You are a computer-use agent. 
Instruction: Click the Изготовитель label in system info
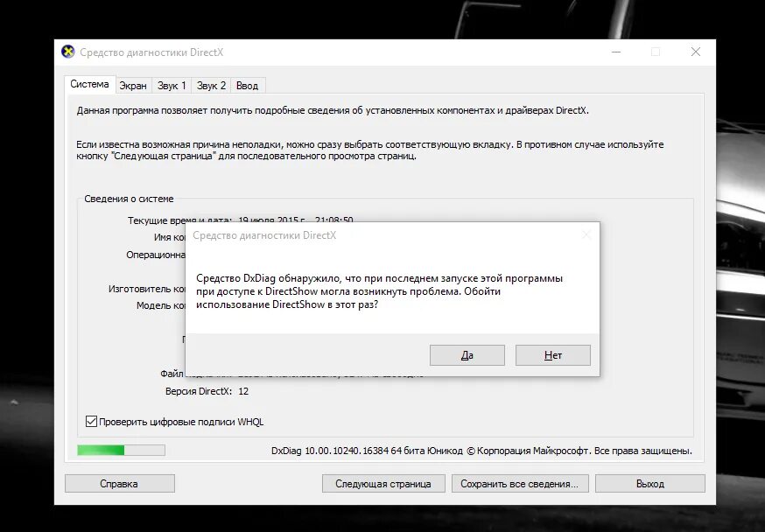(147, 289)
